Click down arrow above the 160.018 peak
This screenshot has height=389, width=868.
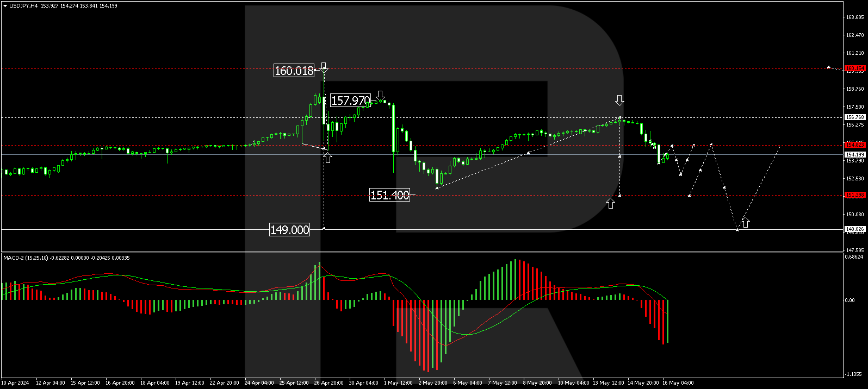tap(324, 67)
